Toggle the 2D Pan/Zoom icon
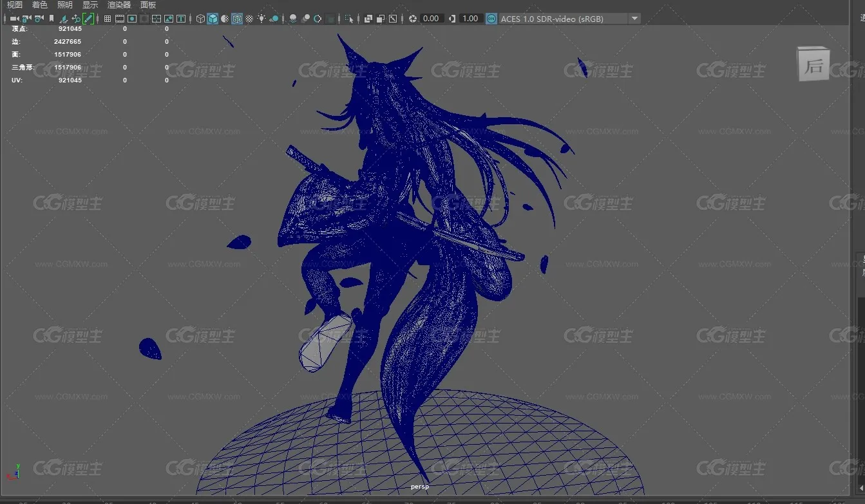 click(76, 19)
